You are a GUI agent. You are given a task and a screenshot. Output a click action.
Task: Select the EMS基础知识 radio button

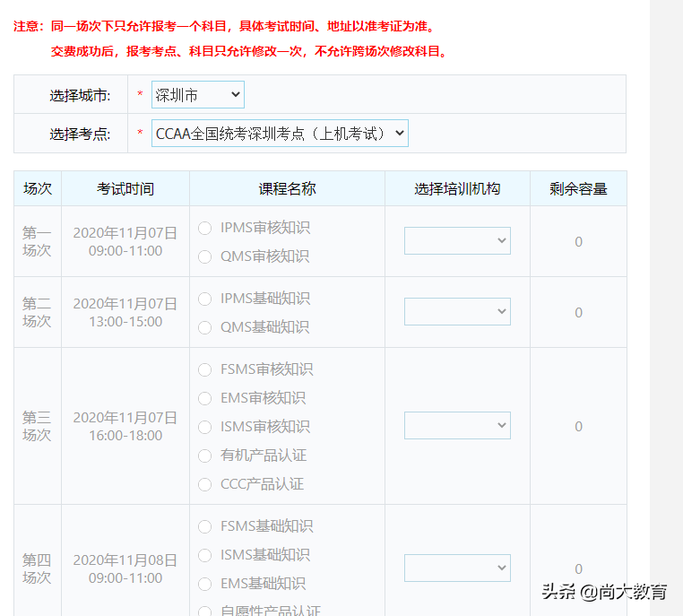[x=204, y=584]
